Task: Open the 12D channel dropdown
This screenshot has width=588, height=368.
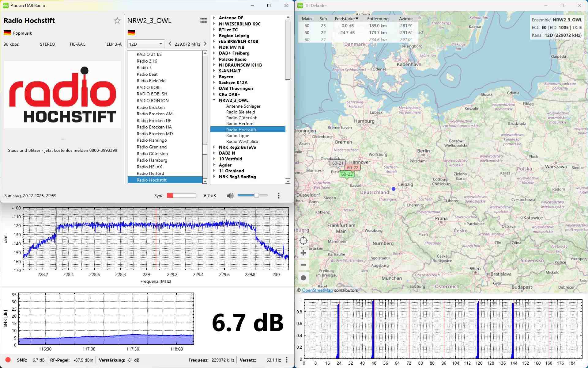Action: coord(146,44)
